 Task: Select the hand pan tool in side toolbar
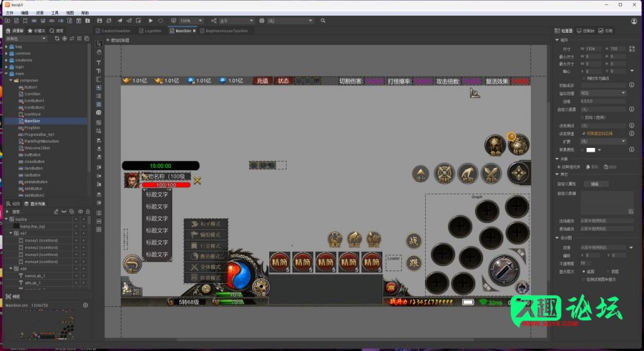(x=99, y=52)
